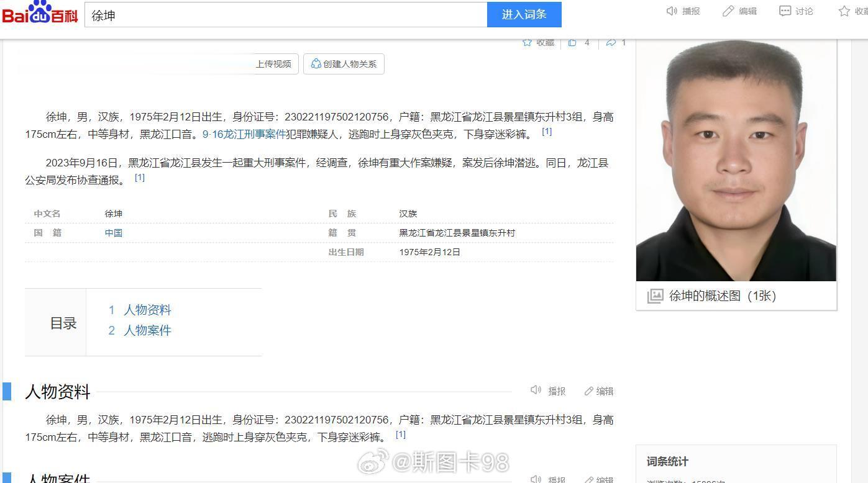The width and height of the screenshot is (868, 483).
Task: Click the 人物资料 section heading
Action: [58, 392]
